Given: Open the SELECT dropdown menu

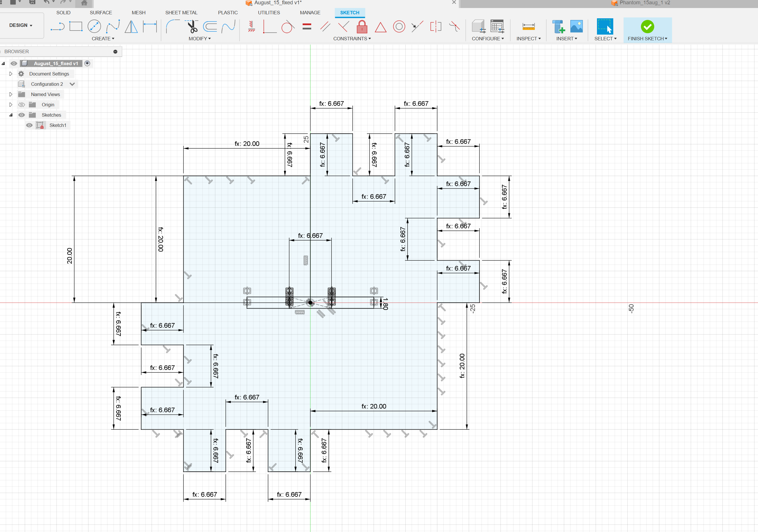Looking at the screenshot, I should 606,39.
